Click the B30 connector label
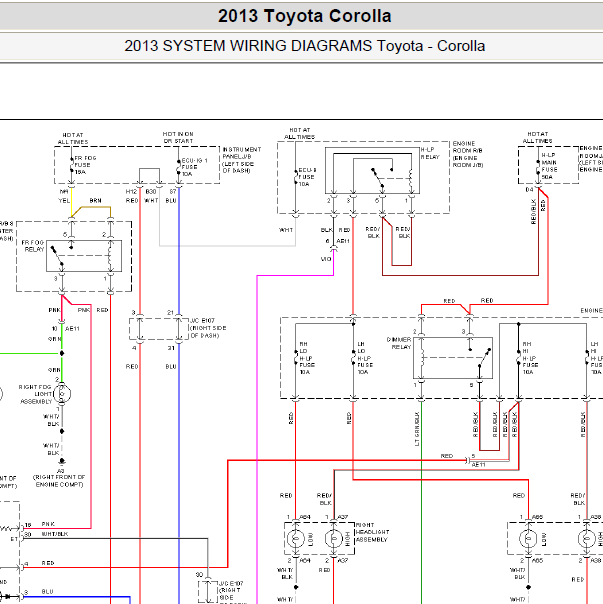The width and height of the screenshot is (603, 604). coord(151,191)
